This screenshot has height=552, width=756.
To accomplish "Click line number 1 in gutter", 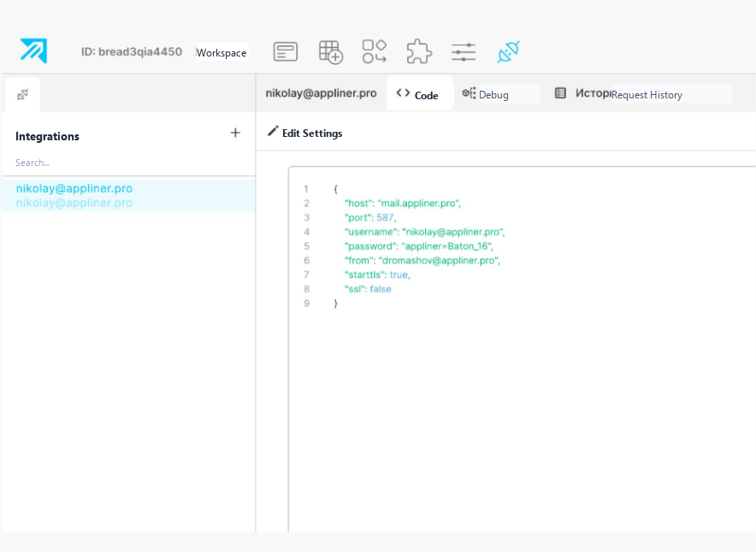I will coord(306,188).
